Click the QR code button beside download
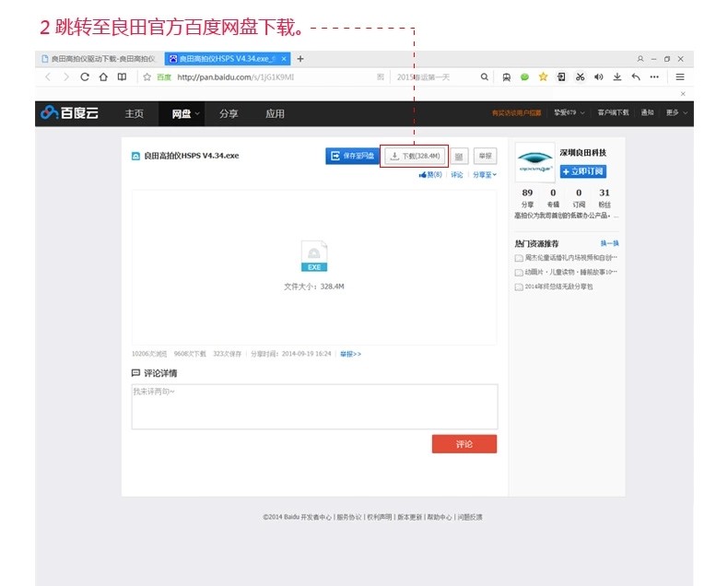The width and height of the screenshot is (728, 586). tap(459, 157)
